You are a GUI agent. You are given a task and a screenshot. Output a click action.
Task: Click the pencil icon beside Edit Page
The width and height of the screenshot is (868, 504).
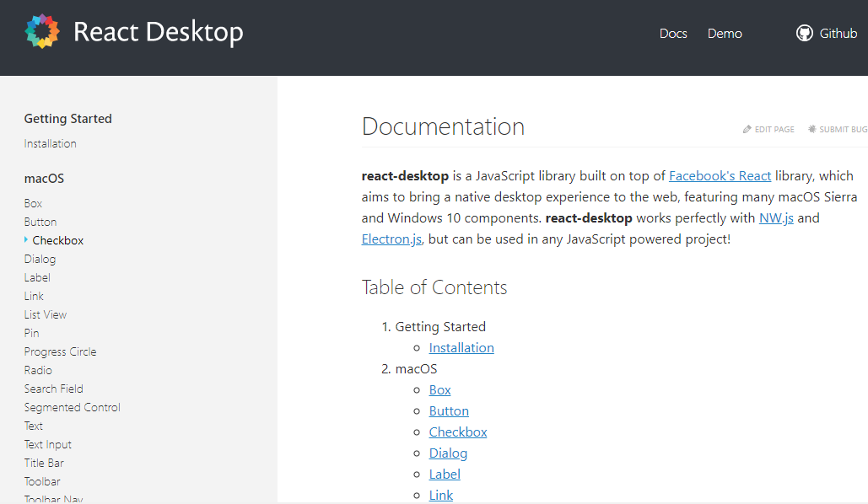(747, 129)
